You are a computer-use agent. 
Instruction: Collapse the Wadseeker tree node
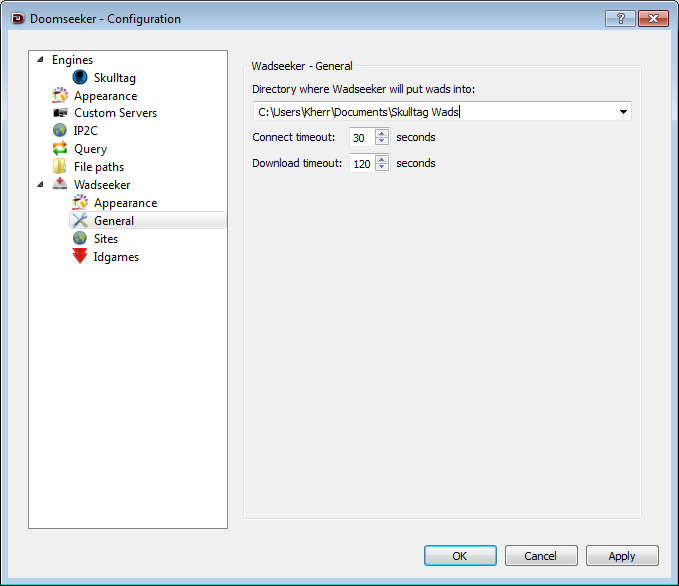(41, 185)
